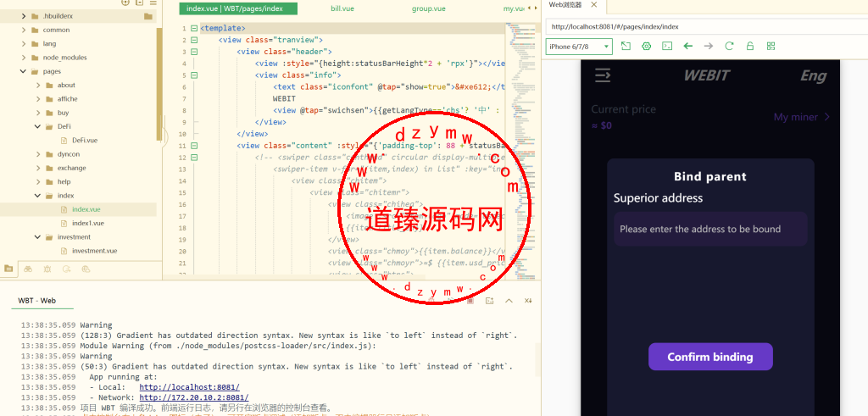Stop the running WBT console process
The image size is (868, 416).
click(x=470, y=301)
